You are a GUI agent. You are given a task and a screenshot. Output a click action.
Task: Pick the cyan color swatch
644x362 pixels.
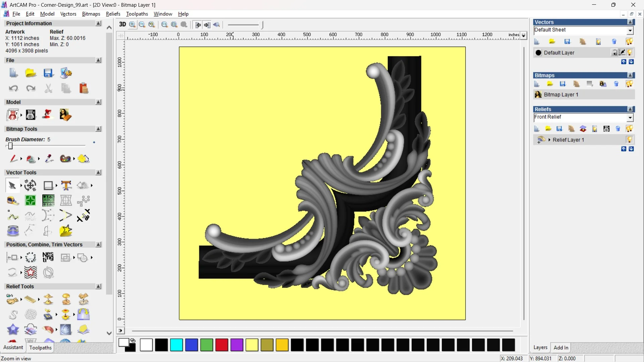coord(176,345)
